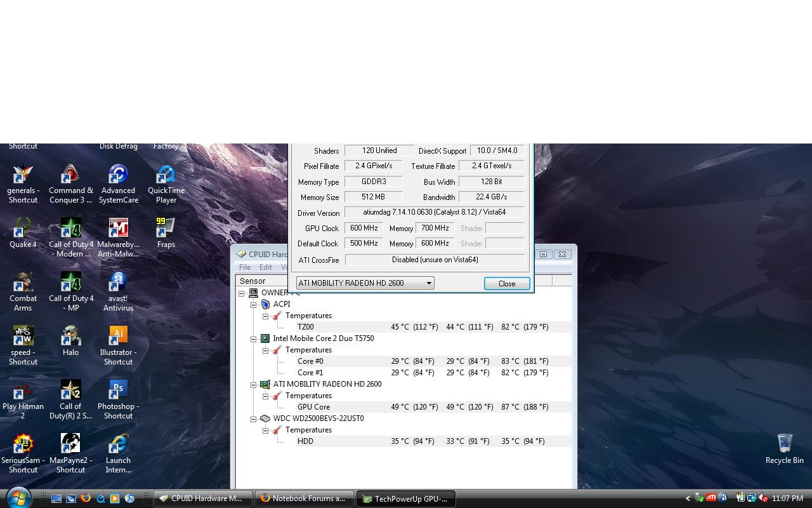This screenshot has width=812, height=508.
Task: Select the MaxPayne2 shortcut icon
Action: coord(70,453)
